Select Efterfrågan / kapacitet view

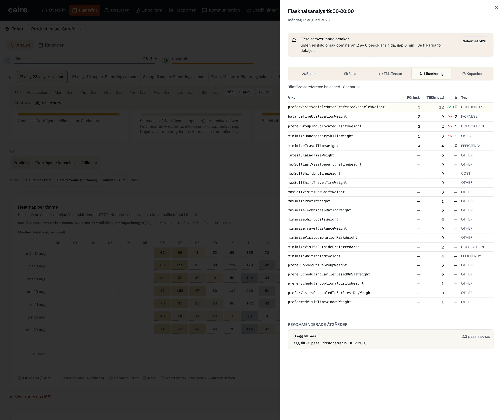[x=54, y=163]
